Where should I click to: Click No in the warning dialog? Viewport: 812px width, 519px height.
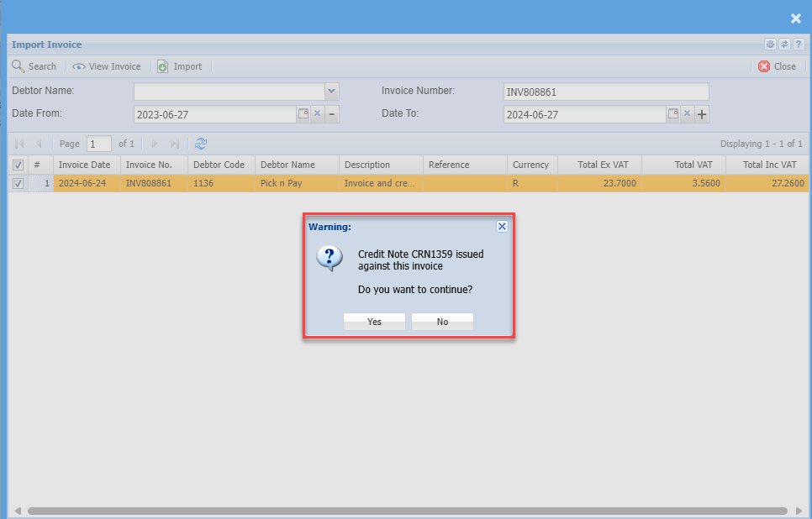(x=442, y=322)
